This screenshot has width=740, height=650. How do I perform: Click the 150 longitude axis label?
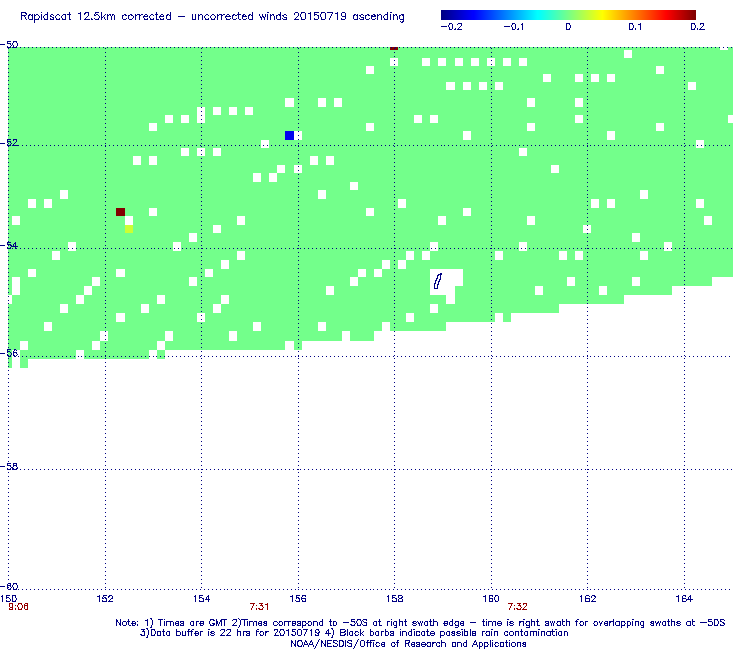(x=9, y=599)
